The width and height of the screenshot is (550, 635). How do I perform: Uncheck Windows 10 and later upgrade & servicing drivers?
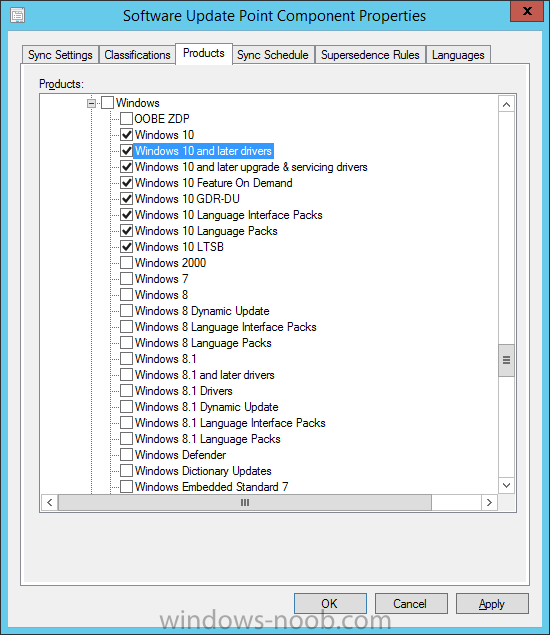[126, 167]
